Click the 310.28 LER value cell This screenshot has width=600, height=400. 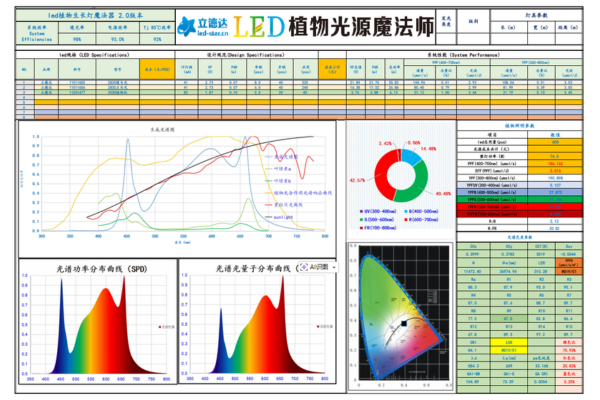pyautogui.click(x=541, y=271)
